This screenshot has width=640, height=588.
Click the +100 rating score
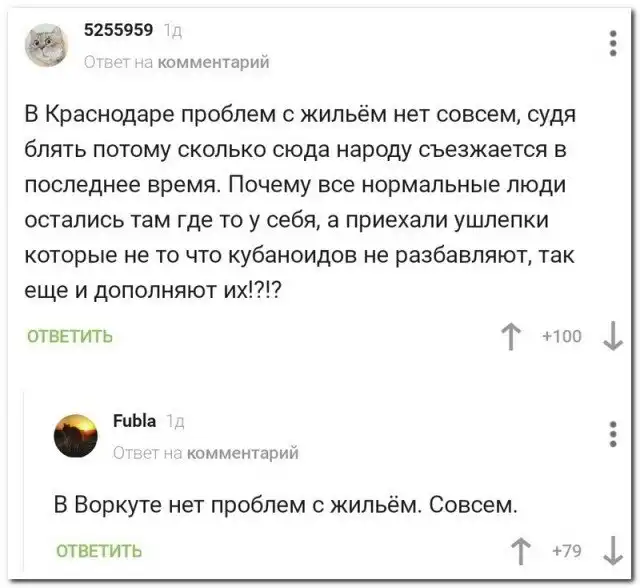(x=563, y=338)
